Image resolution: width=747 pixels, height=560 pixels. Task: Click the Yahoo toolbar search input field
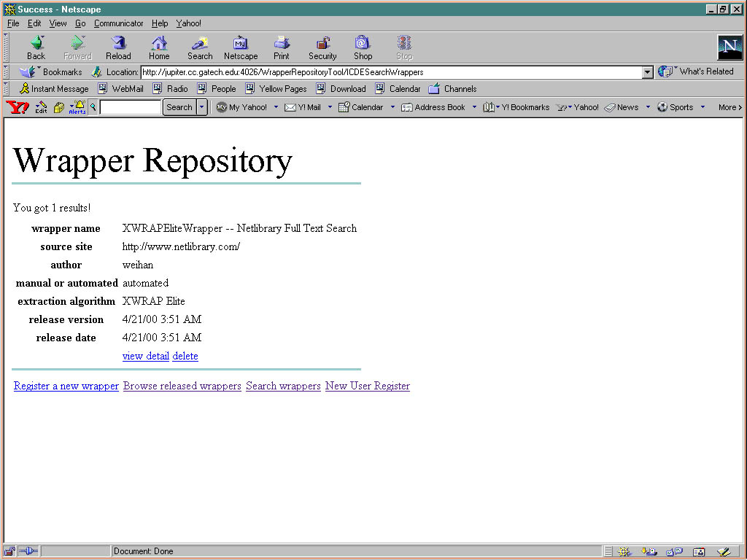click(131, 107)
